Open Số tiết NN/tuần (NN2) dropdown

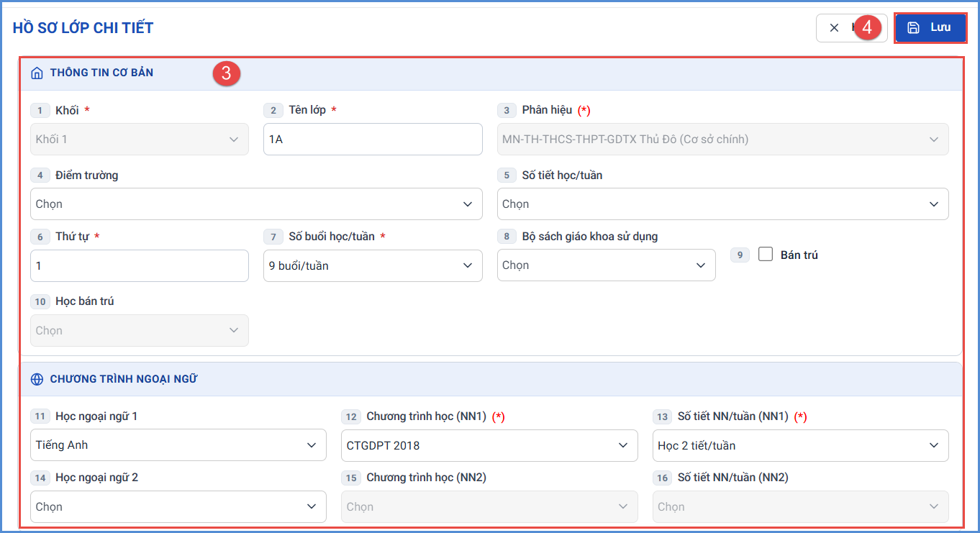click(x=800, y=506)
